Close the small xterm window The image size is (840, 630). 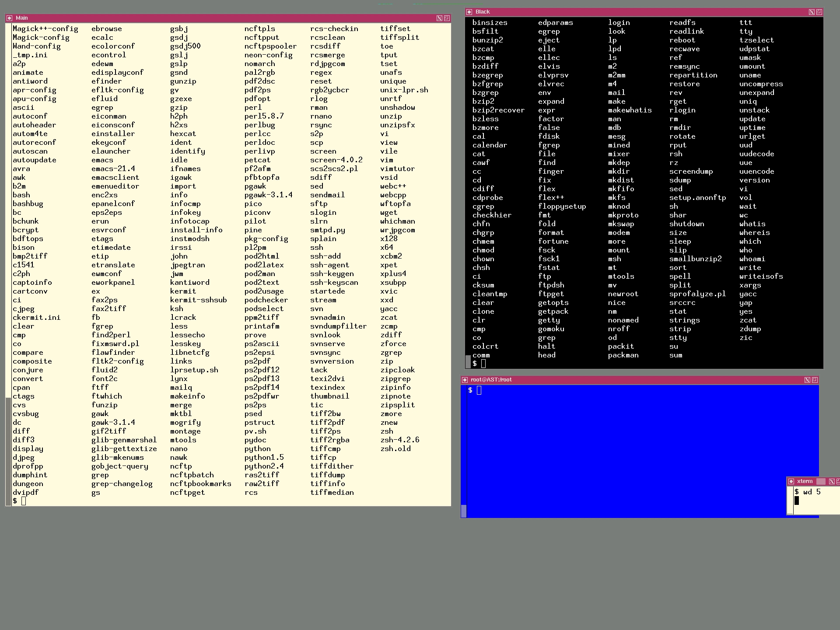831,481
